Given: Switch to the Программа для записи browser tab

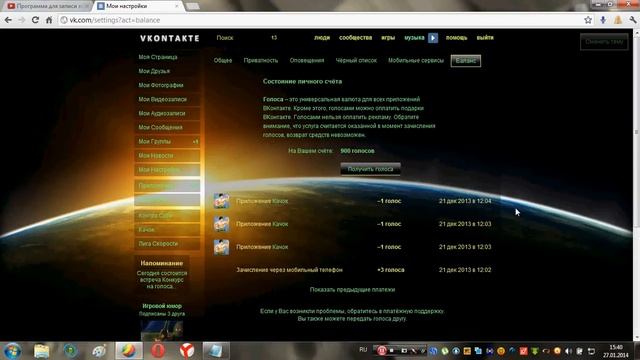Looking at the screenshot, I should (x=47, y=6).
